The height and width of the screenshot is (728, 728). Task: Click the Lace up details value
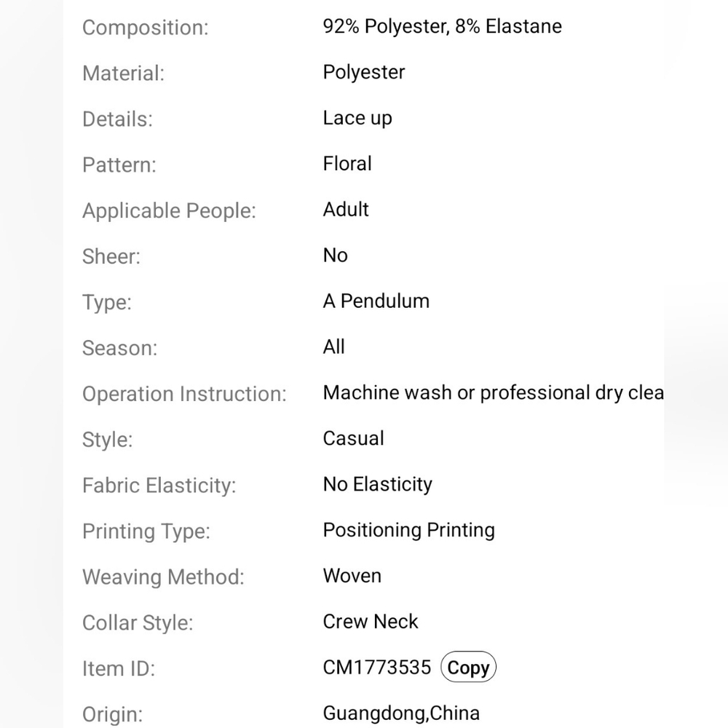click(357, 119)
